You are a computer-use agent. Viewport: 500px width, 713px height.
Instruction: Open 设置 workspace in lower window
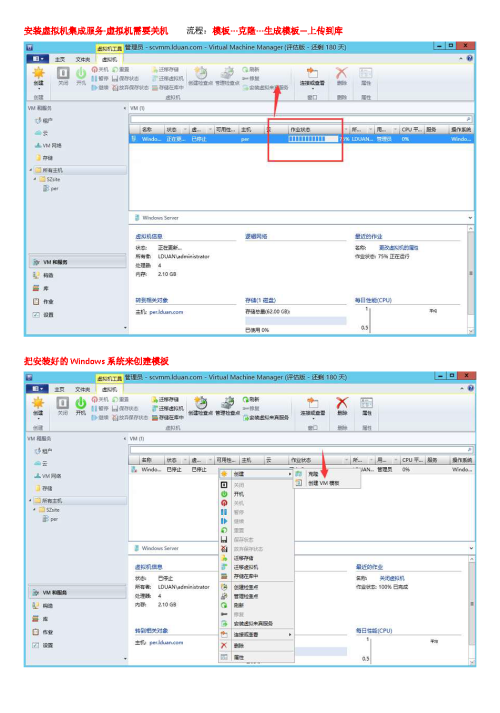pyautogui.click(x=43, y=645)
